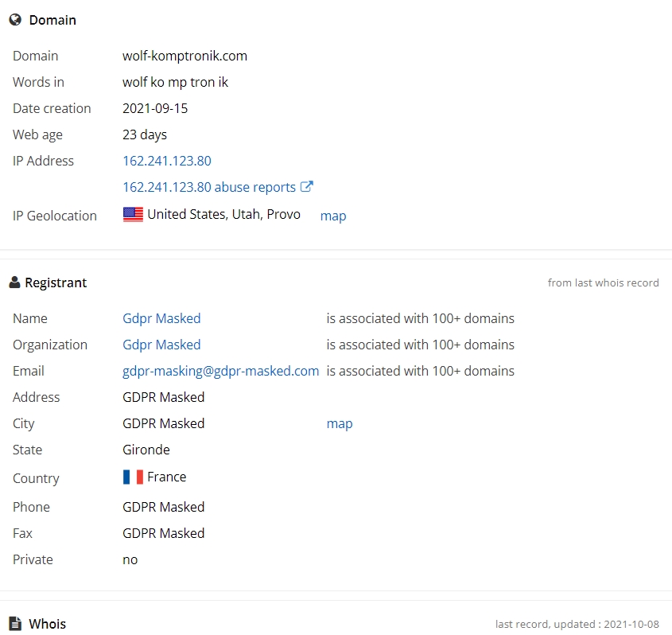Viewport: 672px width, 635px height.
Task: Open IP address 162.241.123.80 link
Action: [x=167, y=161]
